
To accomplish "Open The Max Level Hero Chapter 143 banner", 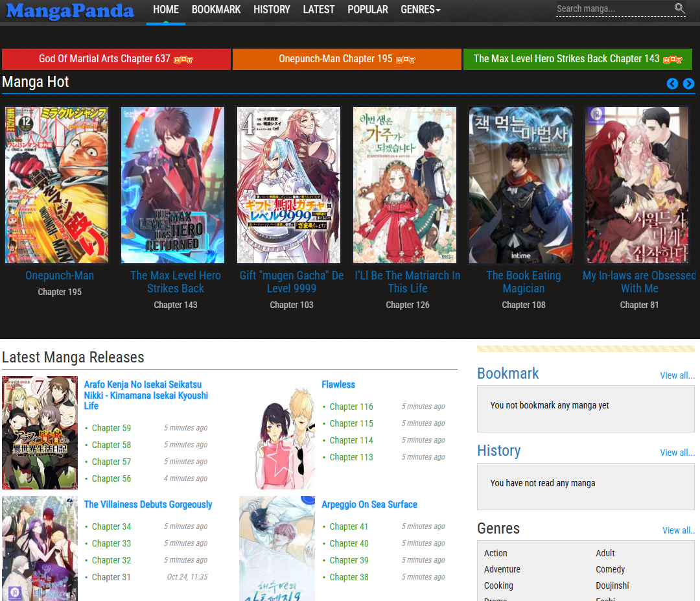I will tap(577, 59).
